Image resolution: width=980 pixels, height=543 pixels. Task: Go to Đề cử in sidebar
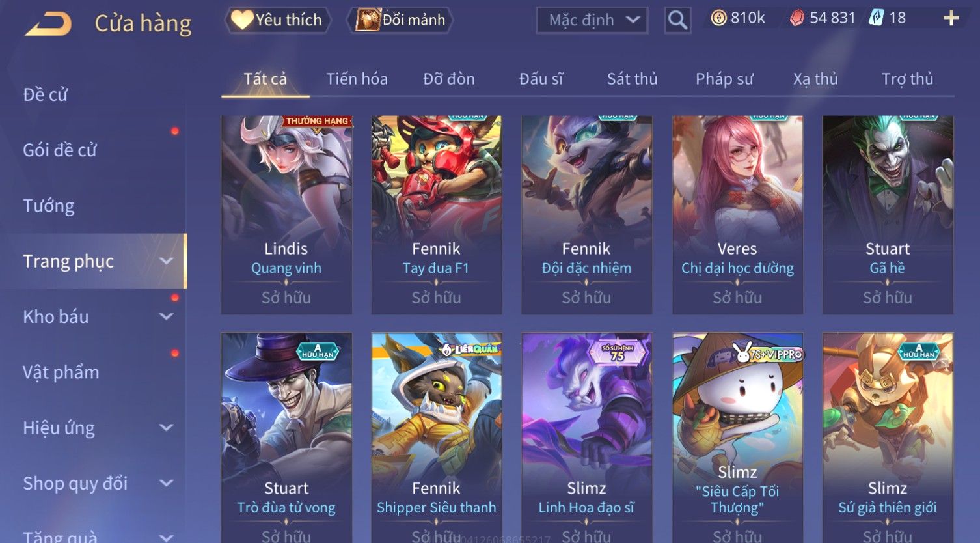tap(46, 94)
